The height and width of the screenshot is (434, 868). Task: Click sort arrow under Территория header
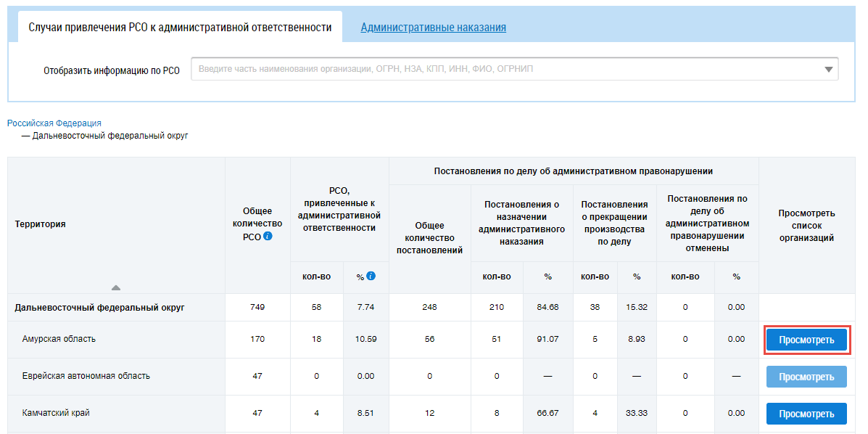click(116, 287)
